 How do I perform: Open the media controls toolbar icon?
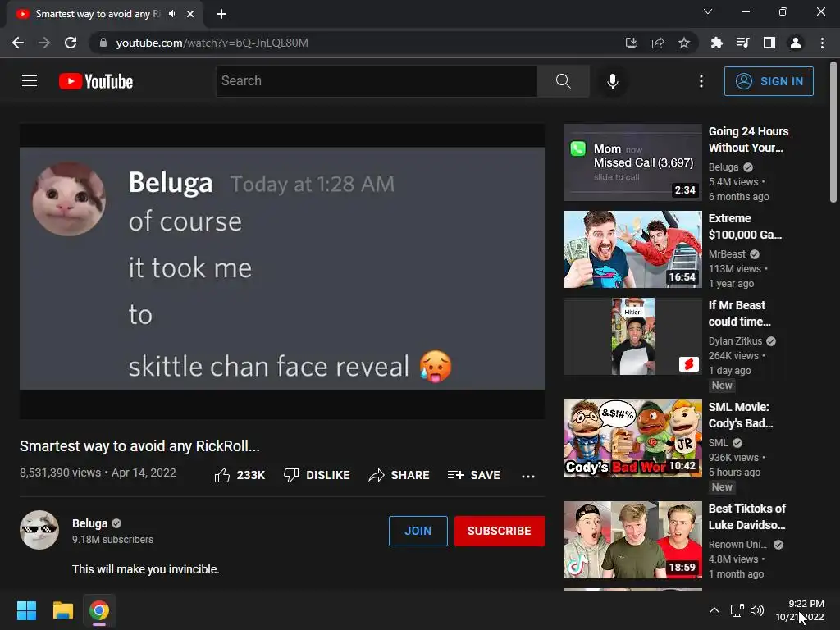point(743,43)
